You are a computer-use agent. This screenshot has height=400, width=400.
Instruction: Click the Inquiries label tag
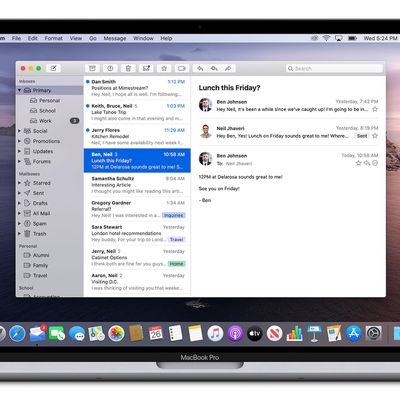coord(174,215)
